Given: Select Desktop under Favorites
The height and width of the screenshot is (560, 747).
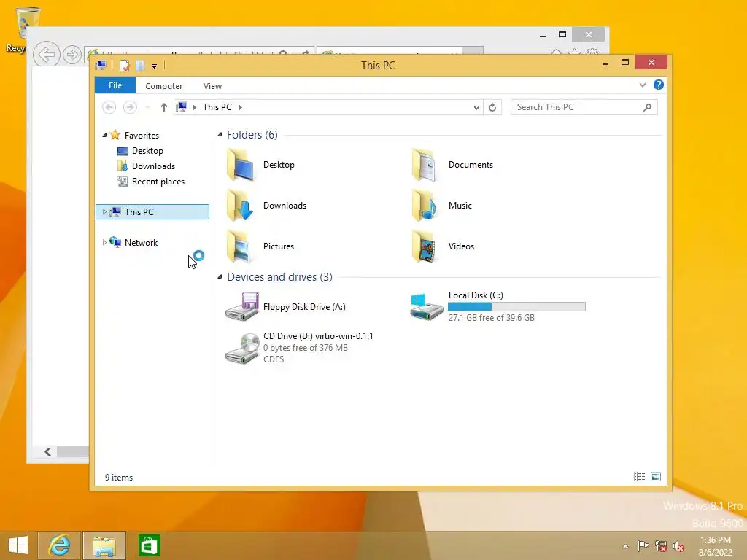Looking at the screenshot, I should tap(147, 151).
